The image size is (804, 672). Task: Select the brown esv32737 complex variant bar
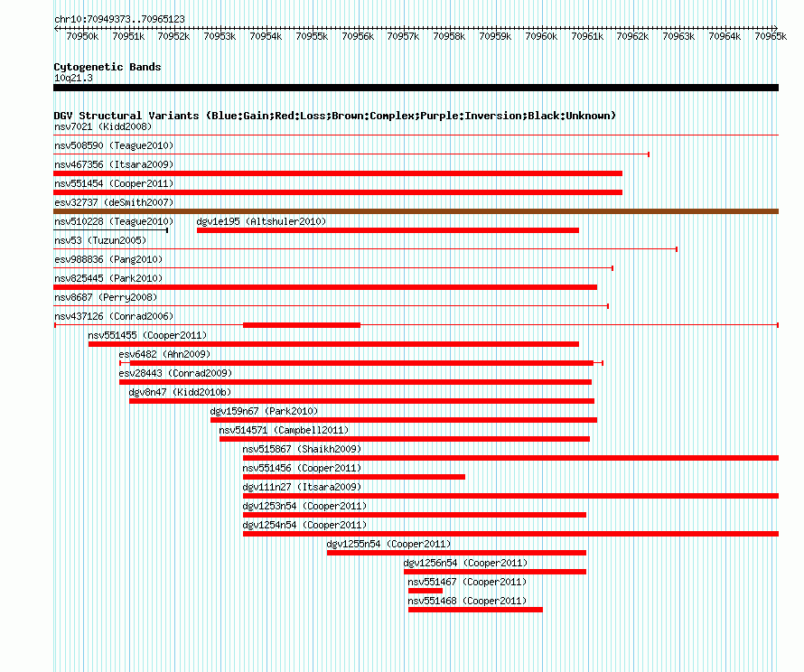(416, 211)
